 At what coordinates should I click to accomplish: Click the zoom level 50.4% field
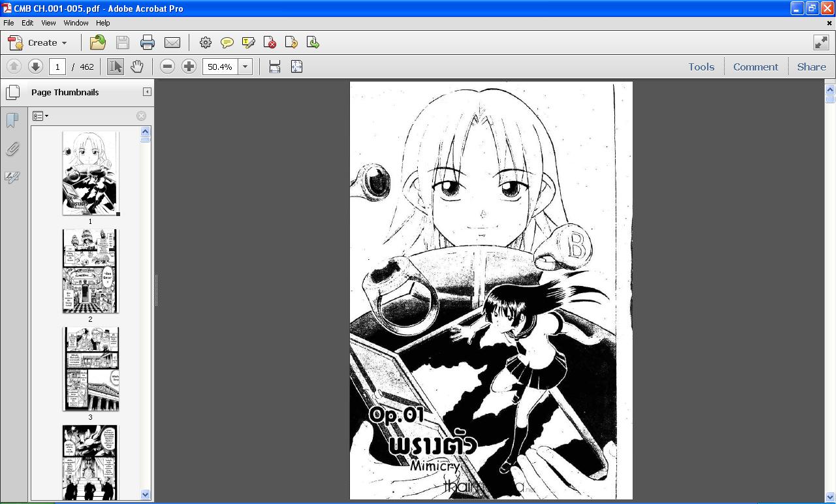pos(221,67)
